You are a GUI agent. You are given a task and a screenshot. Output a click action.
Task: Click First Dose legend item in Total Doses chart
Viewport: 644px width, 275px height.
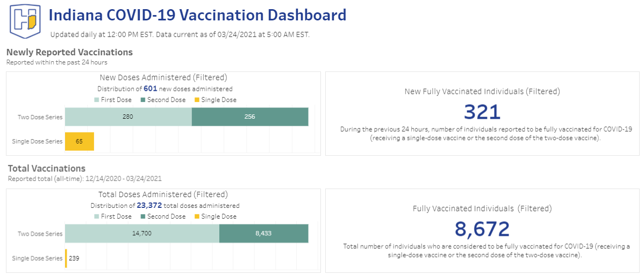(113, 216)
